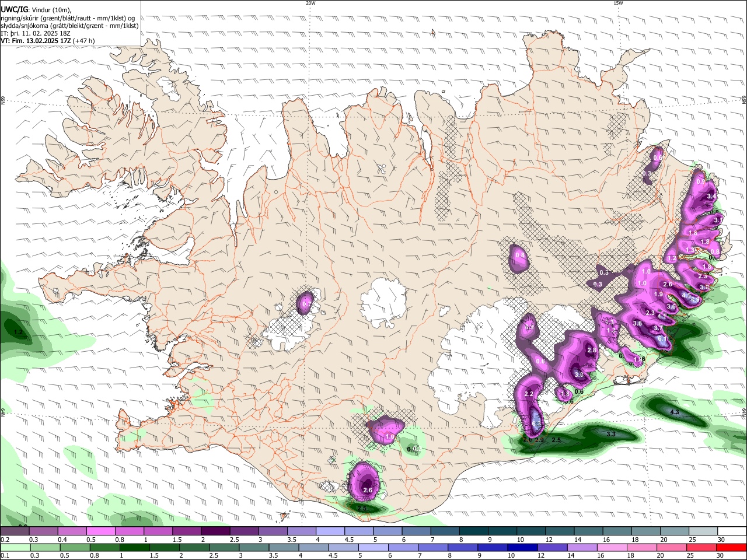Click the IT: þri. 11. 02. 2025 18Z line
Viewport: 747px width, 560px height.
37,33
